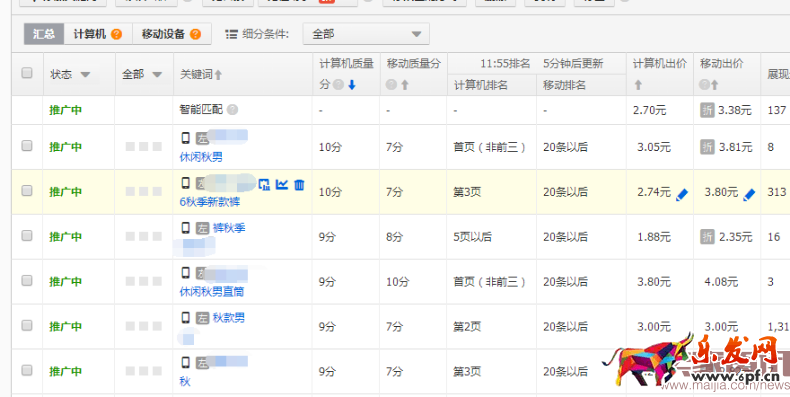Click the 移动质量分 help icon
The height and width of the screenshot is (397, 790).
pos(391,85)
